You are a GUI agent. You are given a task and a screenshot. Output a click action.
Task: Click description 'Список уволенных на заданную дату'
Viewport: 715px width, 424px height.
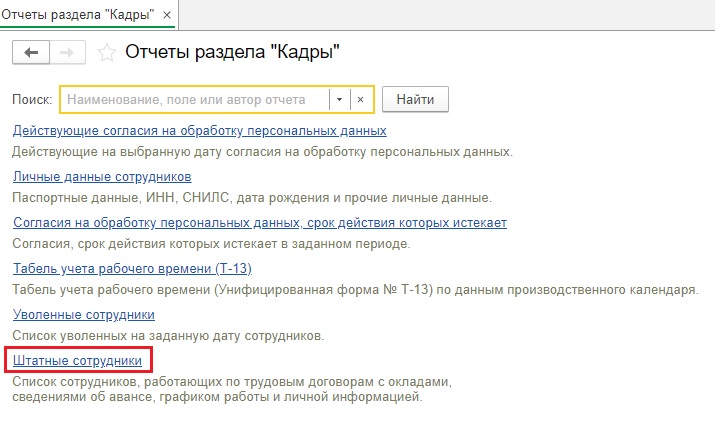[168, 336]
